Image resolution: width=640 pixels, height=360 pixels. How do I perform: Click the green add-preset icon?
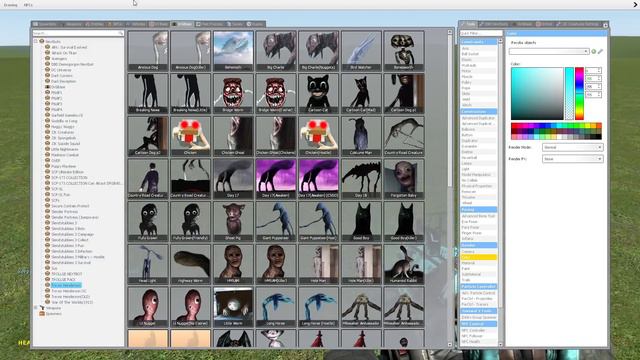pyautogui.click(x=593, y=51)
